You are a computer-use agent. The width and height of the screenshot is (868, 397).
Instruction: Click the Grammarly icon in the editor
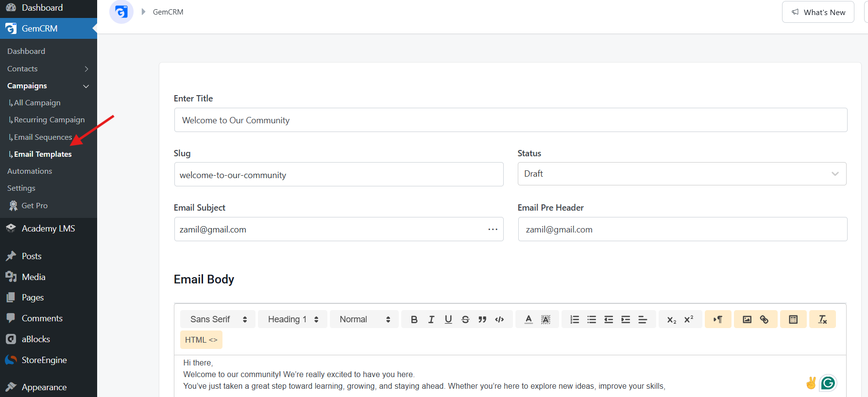(828, 383)
